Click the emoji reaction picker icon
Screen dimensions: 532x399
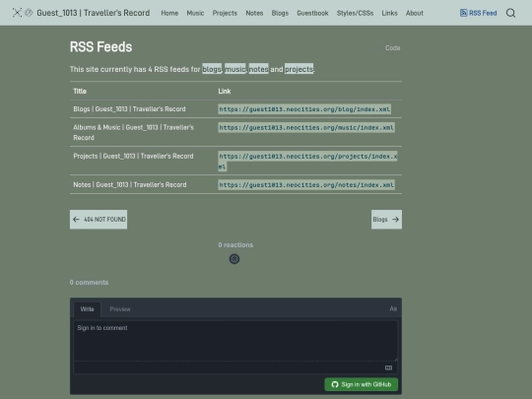point(234,259)
